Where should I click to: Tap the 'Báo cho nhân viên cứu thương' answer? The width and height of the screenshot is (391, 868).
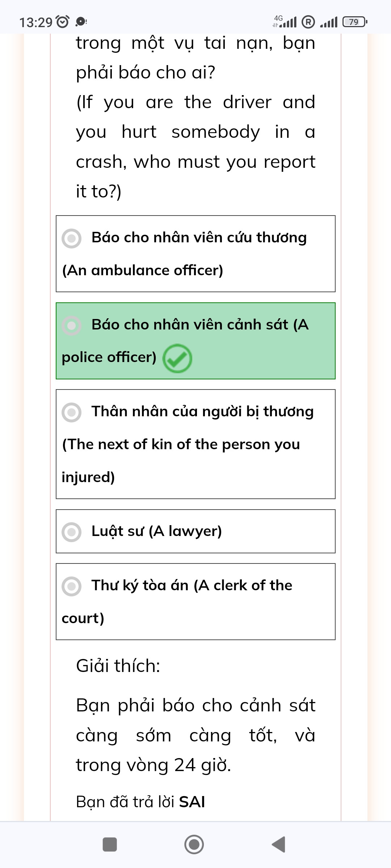pos(195,254)
